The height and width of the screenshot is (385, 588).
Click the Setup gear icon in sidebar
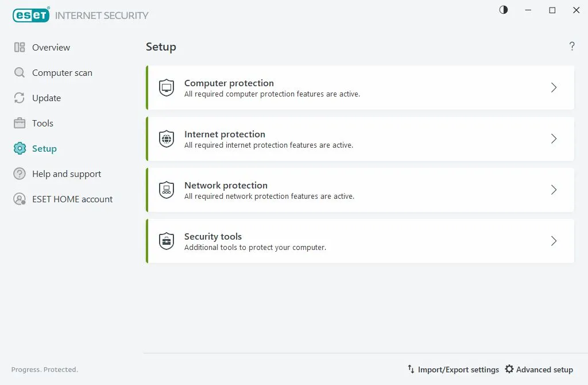pos(20,149)
